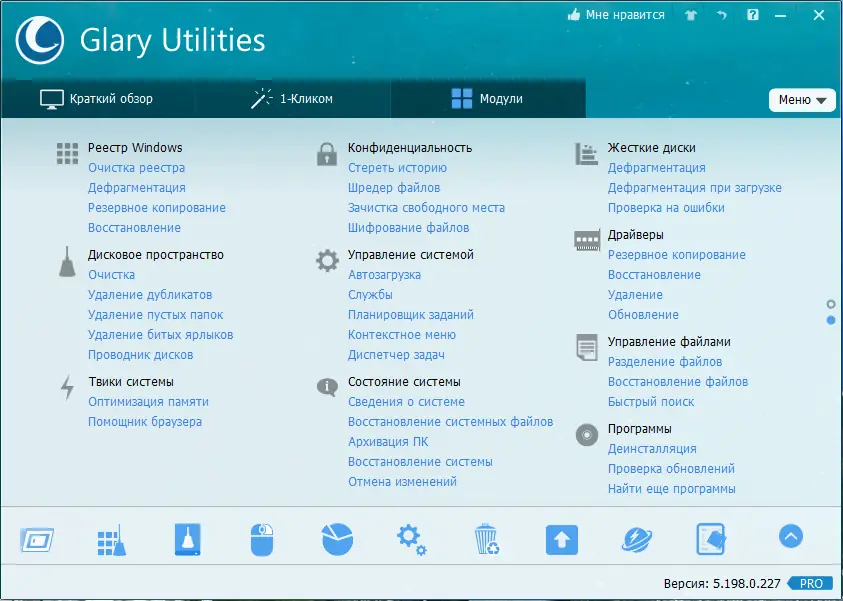Click the Конфиденциальность padlock icon
The image size is (843, 601).
point(327,154)
